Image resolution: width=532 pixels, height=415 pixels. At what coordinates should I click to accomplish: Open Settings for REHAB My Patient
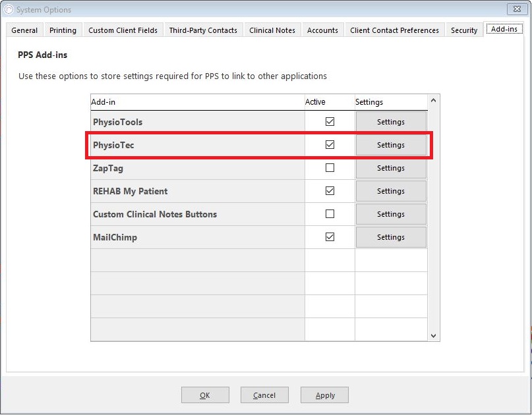click(391, 191)
